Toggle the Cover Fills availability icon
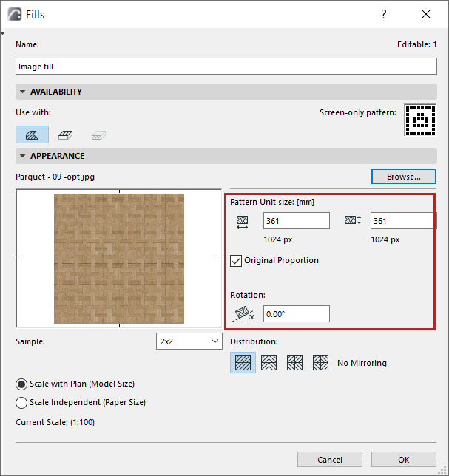 [65, 135]
